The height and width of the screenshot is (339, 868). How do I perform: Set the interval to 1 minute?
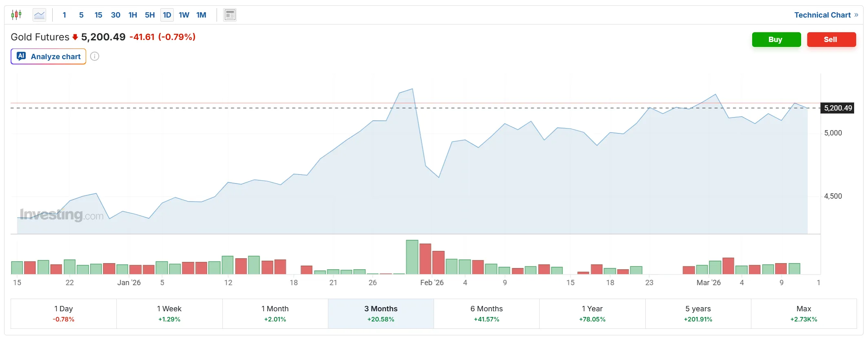tap(64, 15)
